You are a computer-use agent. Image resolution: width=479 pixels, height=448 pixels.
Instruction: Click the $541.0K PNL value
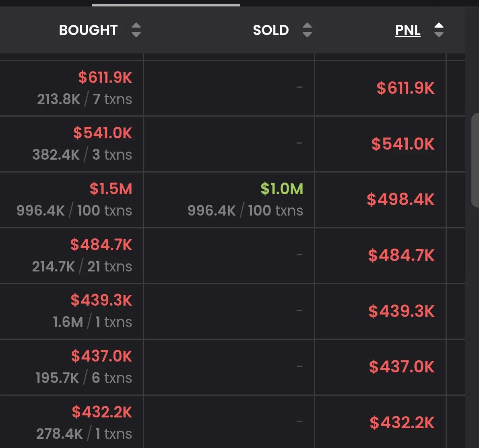tap(403, 144)
